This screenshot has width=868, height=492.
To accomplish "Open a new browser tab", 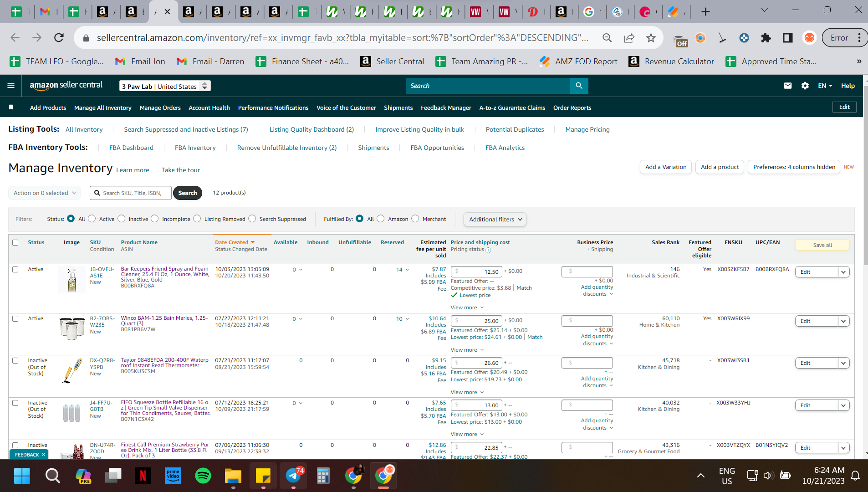I will pos(705,12).
